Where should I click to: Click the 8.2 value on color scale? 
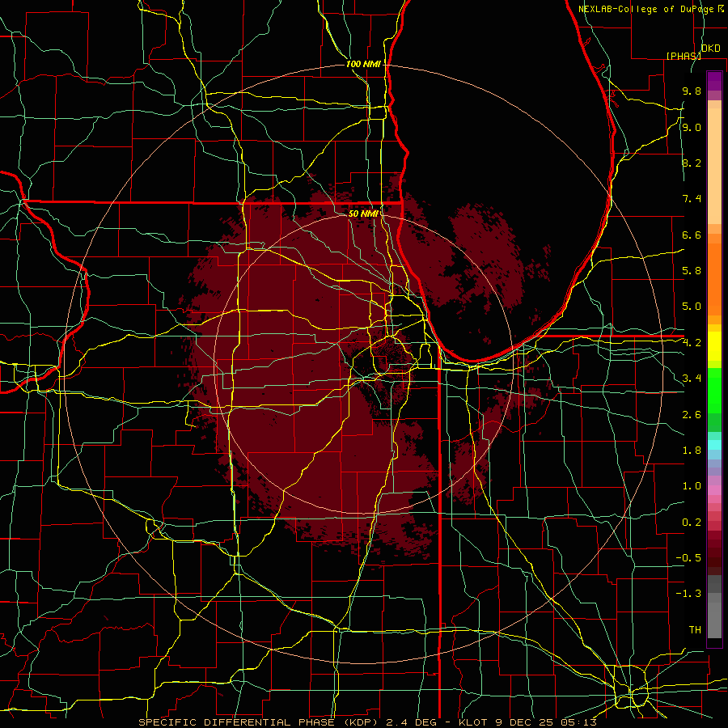pyautogui.click(x=692, y=163)
